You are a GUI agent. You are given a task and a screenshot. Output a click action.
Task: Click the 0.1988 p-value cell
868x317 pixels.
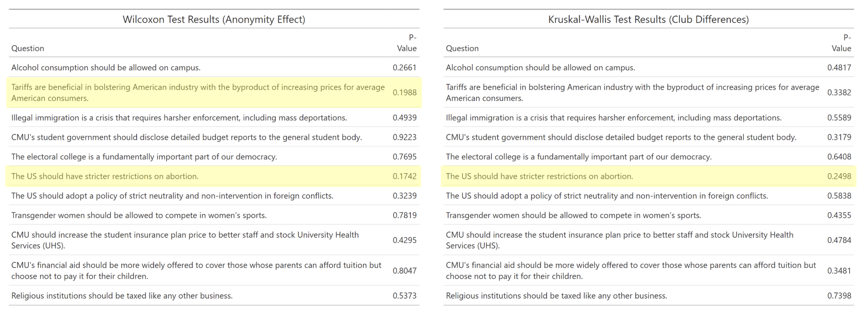pyautogui.click(x=405, y=92)
